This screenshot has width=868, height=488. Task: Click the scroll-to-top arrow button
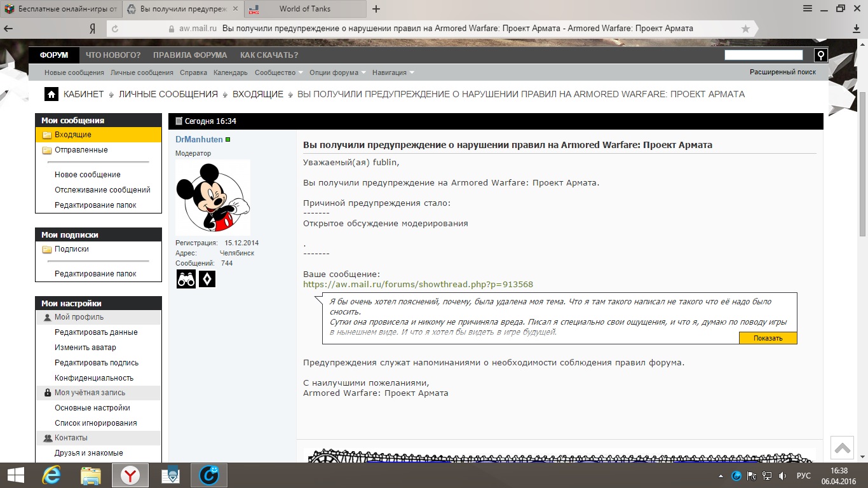pos(843,448)
